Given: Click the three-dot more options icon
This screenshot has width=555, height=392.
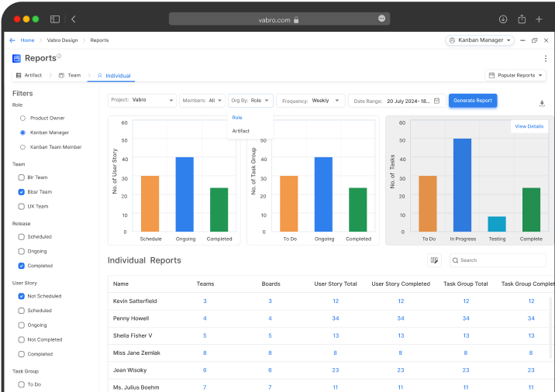Looking at the screenshot, I should click(x=545, y=59).
